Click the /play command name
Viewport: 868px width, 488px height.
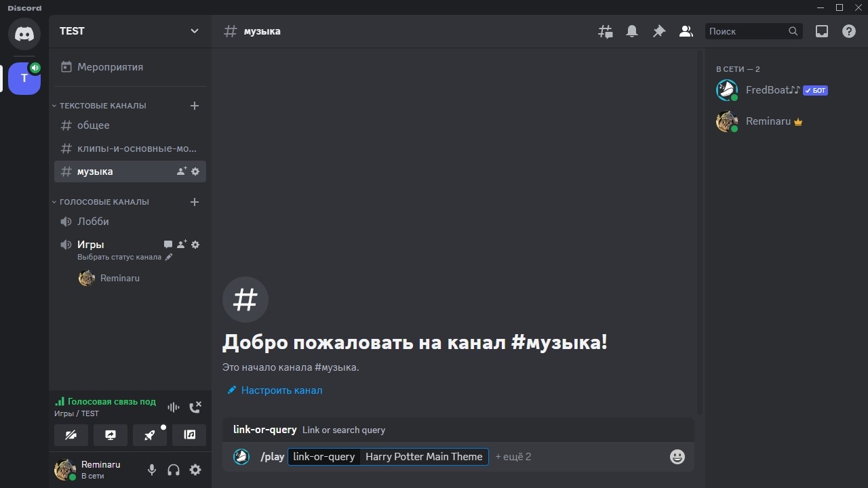pyautogui.click(x=273, y=457)
